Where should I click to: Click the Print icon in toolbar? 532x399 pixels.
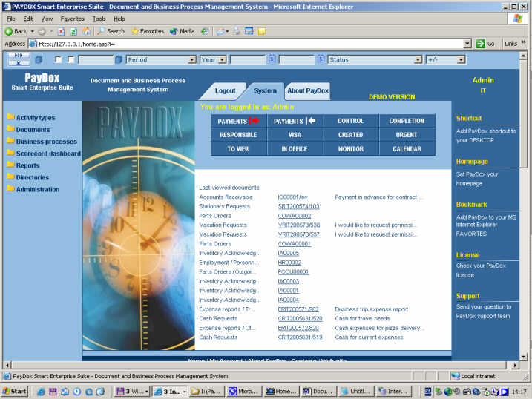pyautogui.click(x=237, y=31)
